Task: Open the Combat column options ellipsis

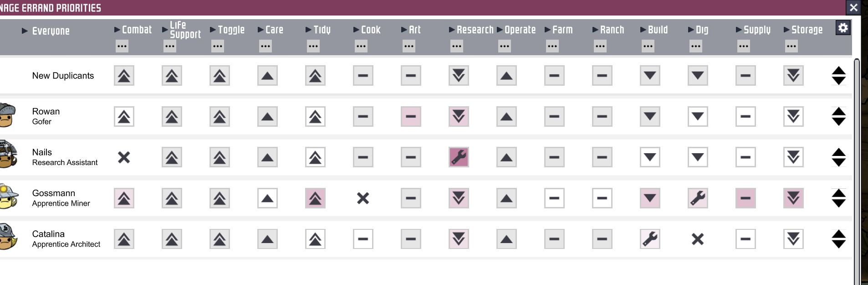Action: pyautogui.click(x=122, y=46)
